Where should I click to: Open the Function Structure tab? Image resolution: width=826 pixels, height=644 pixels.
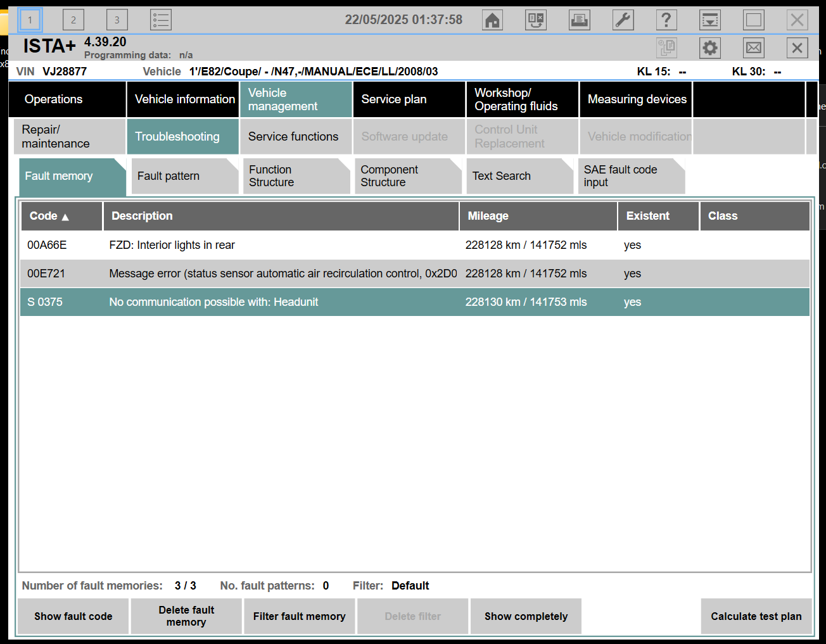[296, 176]
